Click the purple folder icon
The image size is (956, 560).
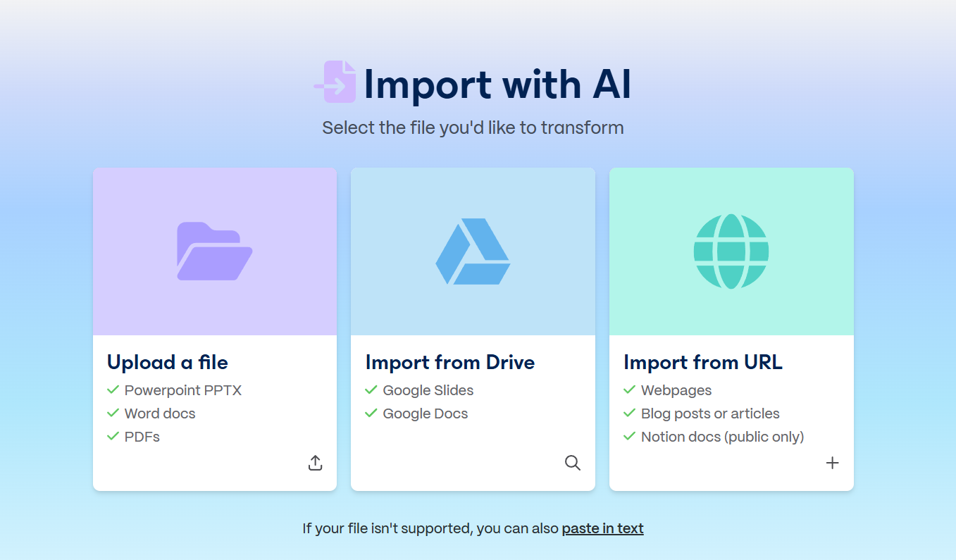[x=214, y=251]
